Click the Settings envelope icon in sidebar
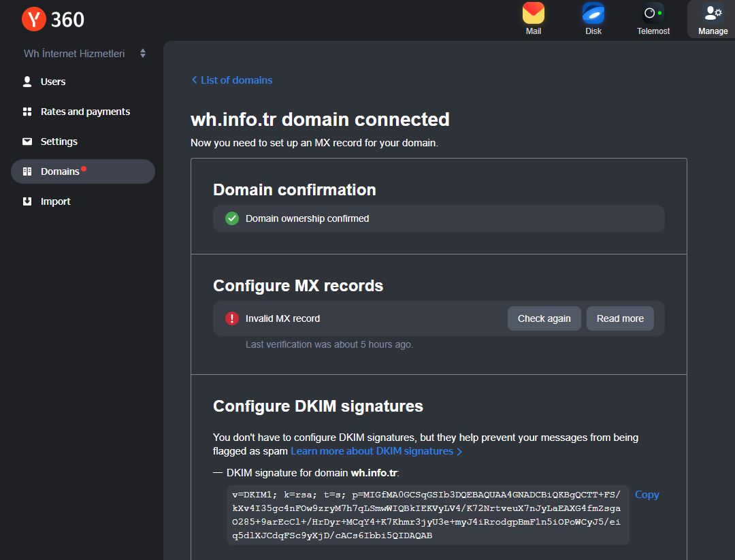 click(x=27, y=142)
